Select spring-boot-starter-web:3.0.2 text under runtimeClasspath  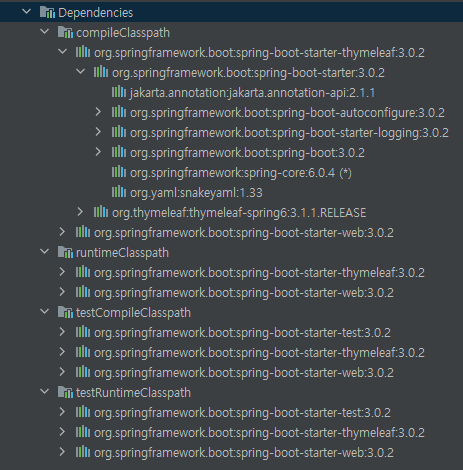[x=244, y=293]
